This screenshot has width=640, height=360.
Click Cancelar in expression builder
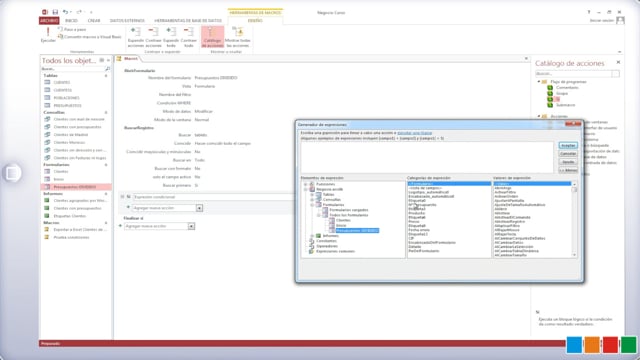coord(568,154)
